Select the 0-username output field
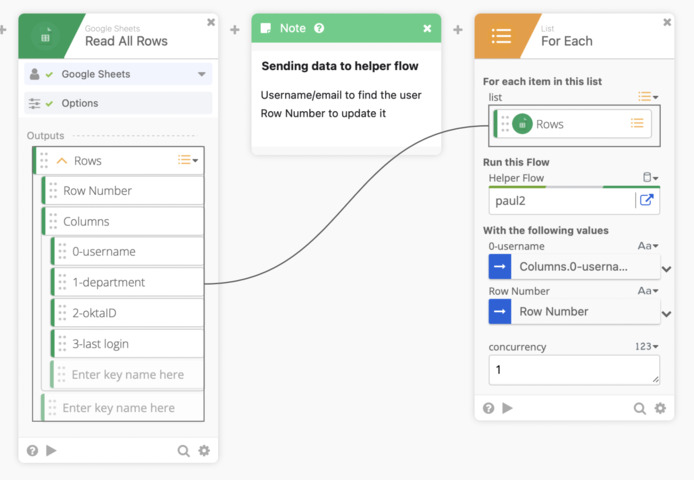Screen dimensions: 694x480 [127, 252]
